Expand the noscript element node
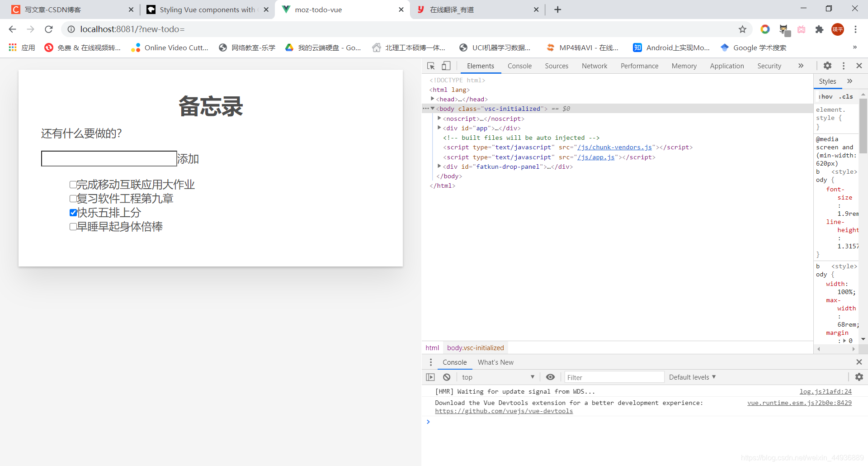Viewport: 868px width, 466px height. coord(439,118)
